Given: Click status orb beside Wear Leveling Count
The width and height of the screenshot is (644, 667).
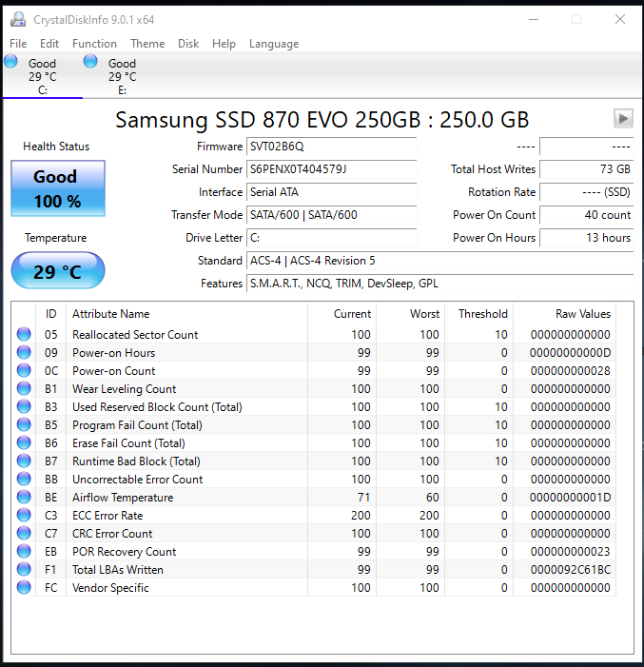Looking at the screenshot, I should pos(24,388).
